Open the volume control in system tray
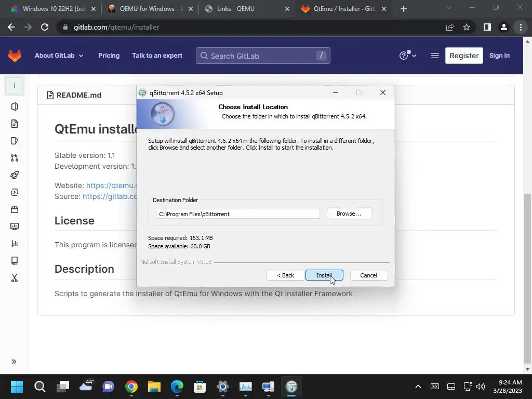Image resolution: width=532 pixels, height=399 pixels. (x=481, y=387)
